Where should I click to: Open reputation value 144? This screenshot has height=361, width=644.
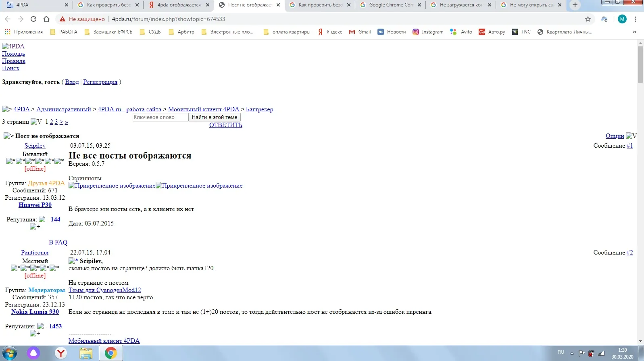coord(55,219)
